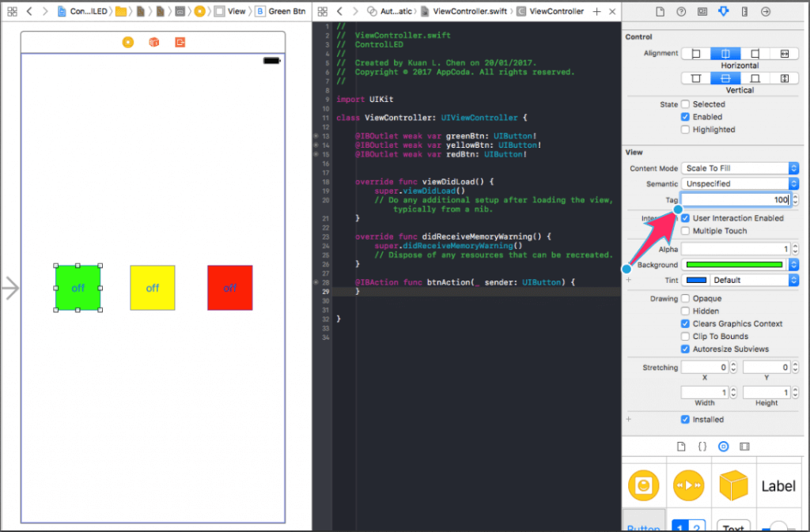Click the Tag value stepper
The width and height of the screenshot is (810, 532).
pyautogui.click(x=795, y=200)
